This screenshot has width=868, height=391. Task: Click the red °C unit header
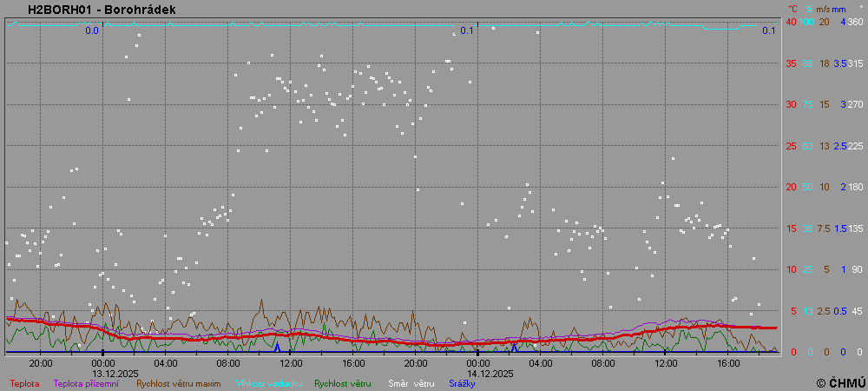click(x=792, y=9)
